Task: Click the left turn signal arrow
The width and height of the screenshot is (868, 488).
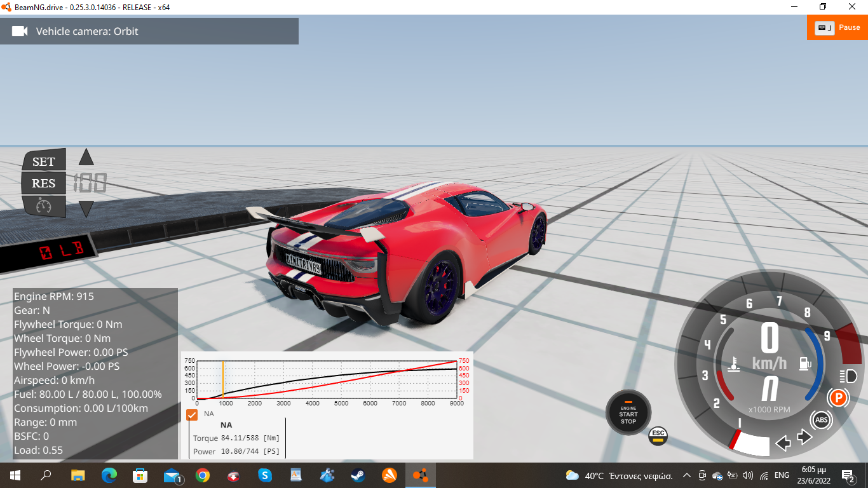Action: (x=783, y=443)
